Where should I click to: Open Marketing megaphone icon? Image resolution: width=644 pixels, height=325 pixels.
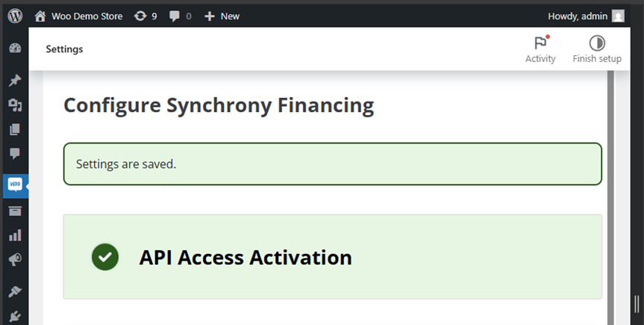coord(15,259)
